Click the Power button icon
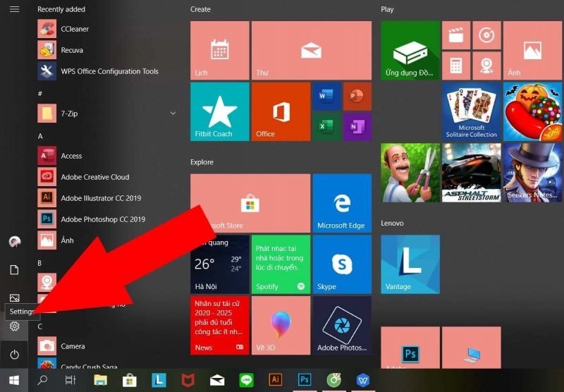Image resolution: width=564 pixels, height=392 pixels. click(14, 354)
